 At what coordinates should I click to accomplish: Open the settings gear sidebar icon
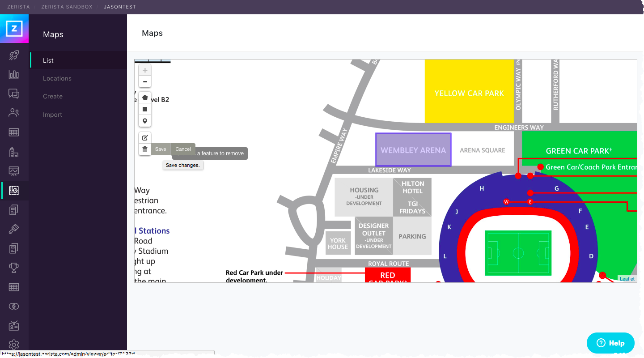[14, 345]
